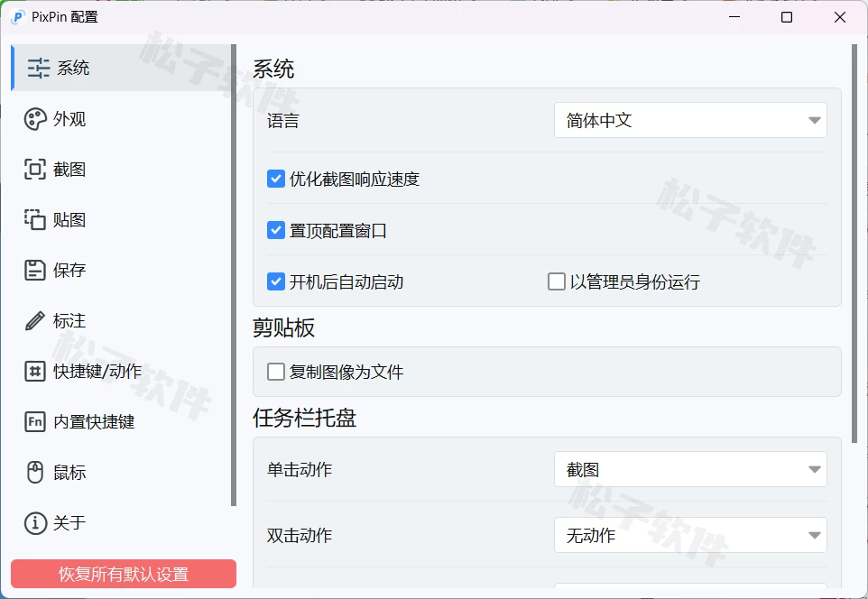This screenshot has width=868, height=599.
Task: Click the PixPin logo in title bar
Action: tap(18, 17)
